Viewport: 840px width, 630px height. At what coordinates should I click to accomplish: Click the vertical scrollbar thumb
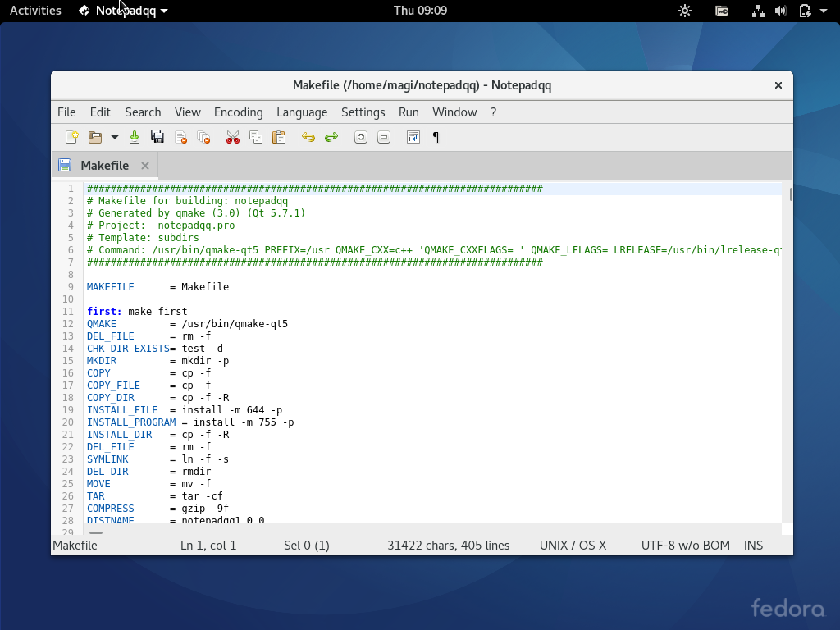click(x=791, y=194)
